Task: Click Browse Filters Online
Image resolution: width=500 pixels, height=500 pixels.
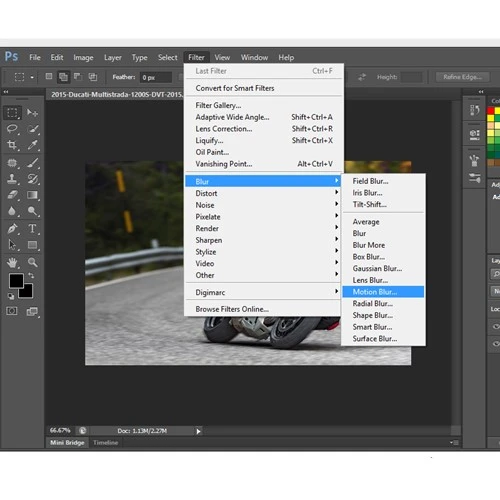Action: click(263, 309)
